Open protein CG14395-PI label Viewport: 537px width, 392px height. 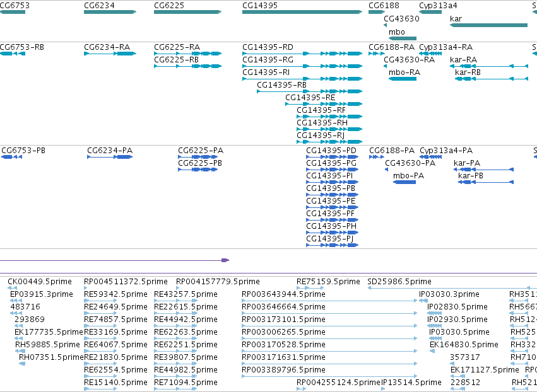pos(329,176)
